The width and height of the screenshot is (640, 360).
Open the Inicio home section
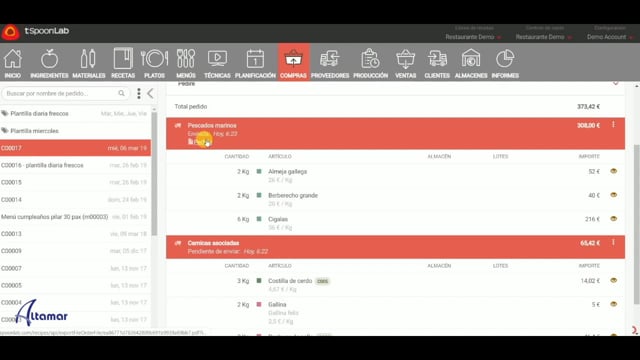pos(13,63)
